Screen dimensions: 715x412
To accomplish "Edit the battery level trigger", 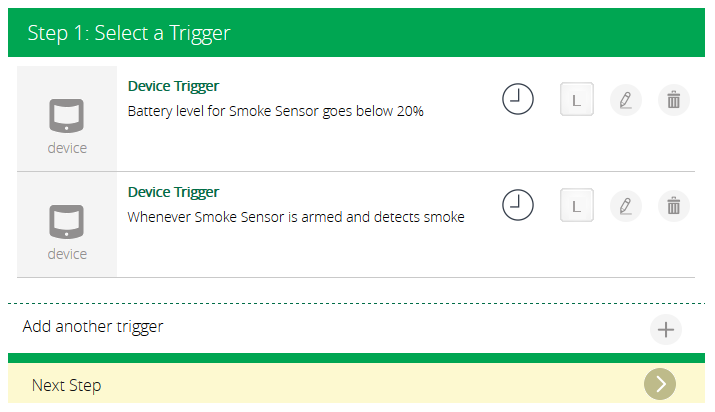I will pyautogui.click(x=625, y=100).
